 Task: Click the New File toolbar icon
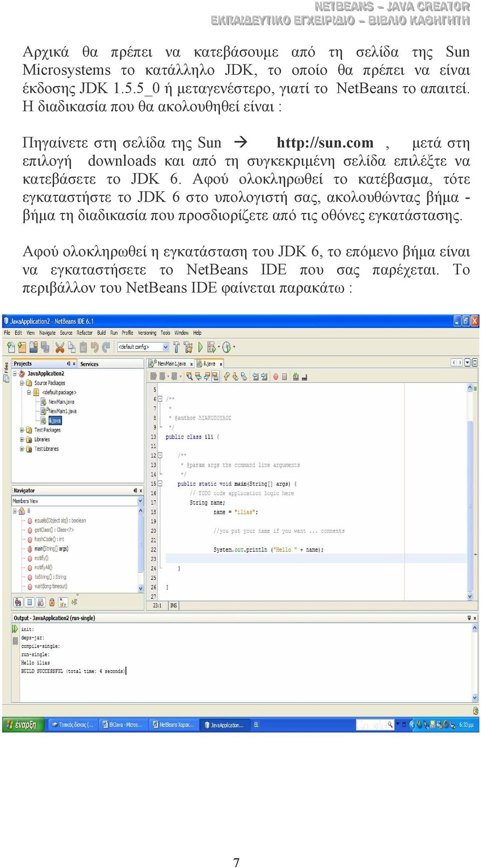[10, 347]
